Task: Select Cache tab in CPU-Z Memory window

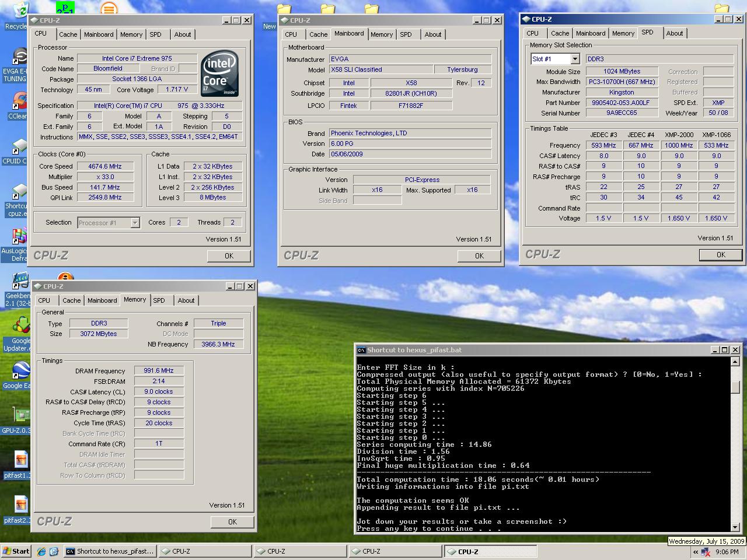Action: pos(72,300)
